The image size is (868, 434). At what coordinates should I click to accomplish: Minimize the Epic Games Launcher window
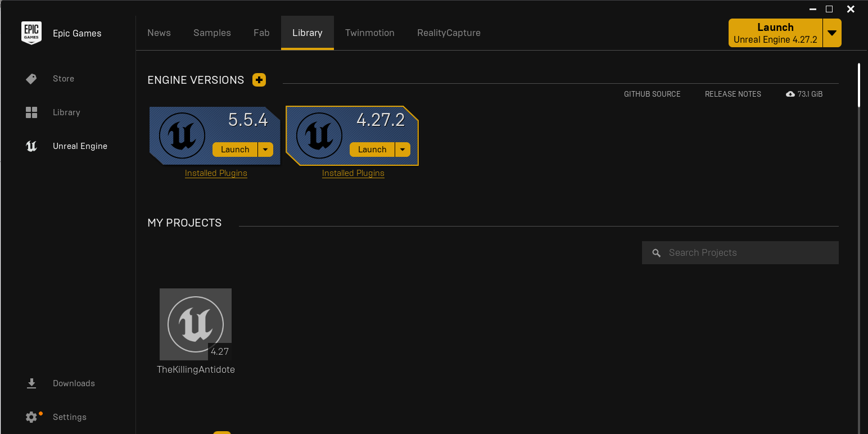point(813,9)
